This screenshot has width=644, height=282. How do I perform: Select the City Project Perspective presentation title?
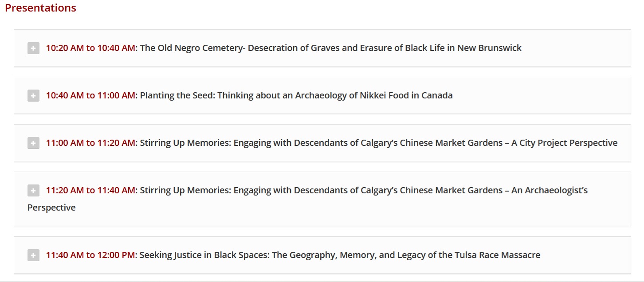(x=378, y=143)
